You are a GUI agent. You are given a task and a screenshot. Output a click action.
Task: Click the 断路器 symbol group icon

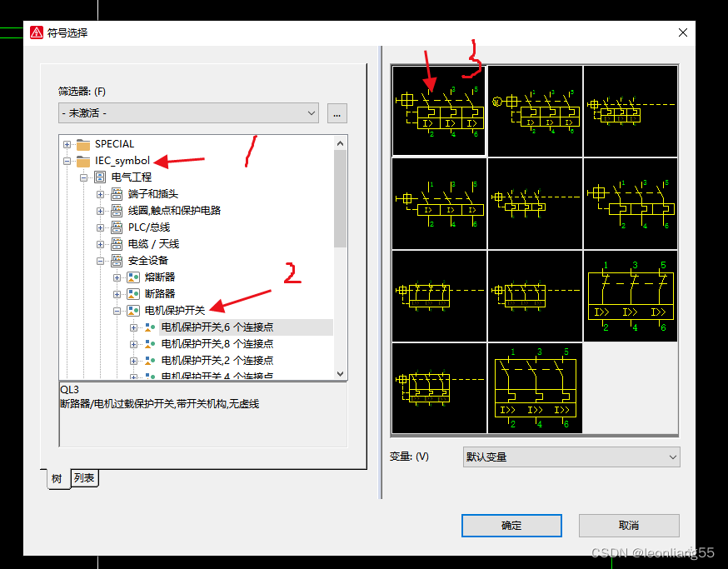133,294
